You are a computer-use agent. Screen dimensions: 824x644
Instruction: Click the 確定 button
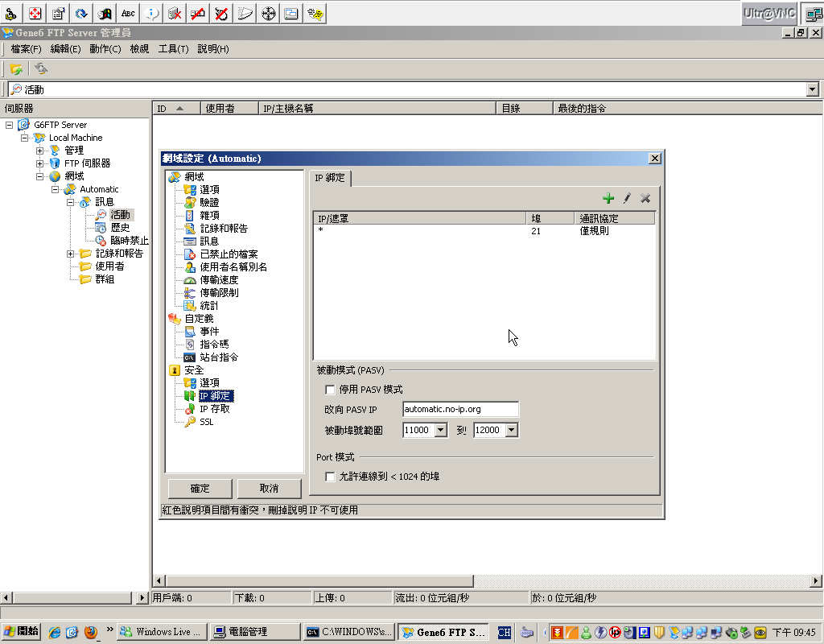(x=200, y=489)
